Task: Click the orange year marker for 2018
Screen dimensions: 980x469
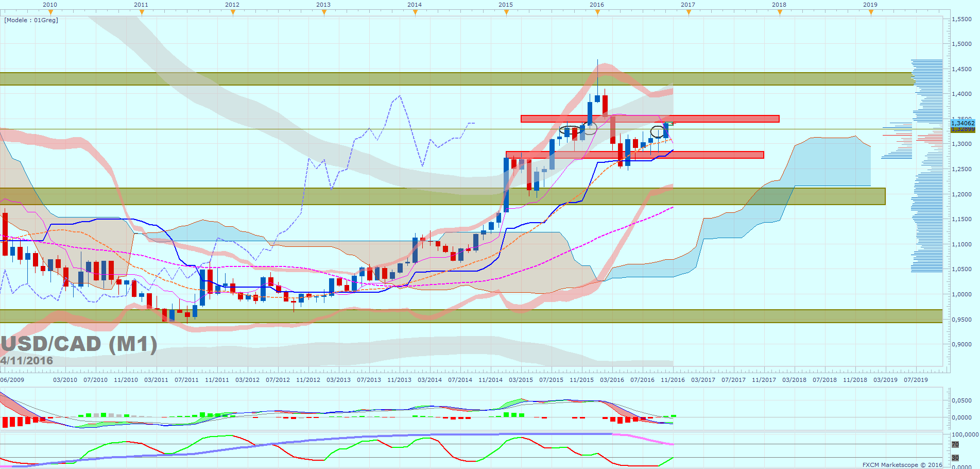Action: pyautogui.click(x=780, y=12)
